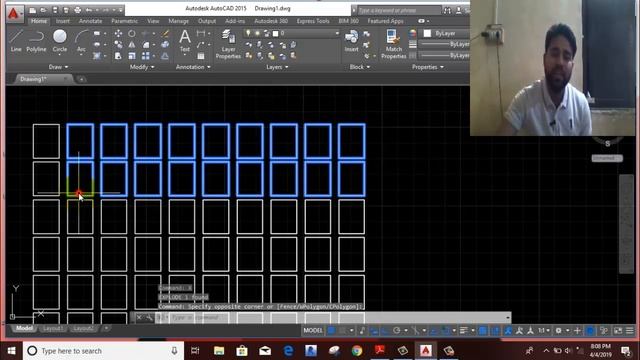
Task: Click the Offset tool in Modify panel
Action: 165,56
